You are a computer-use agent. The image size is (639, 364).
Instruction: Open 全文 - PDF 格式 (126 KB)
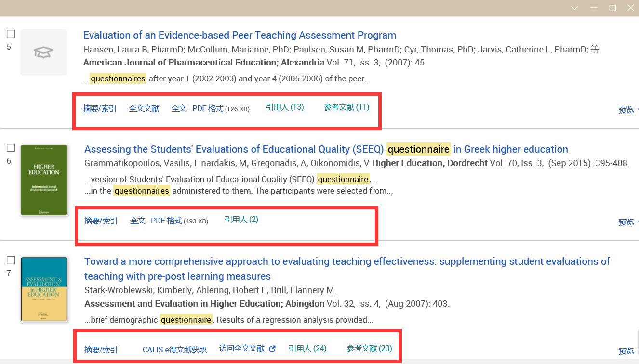click(210, 109)
